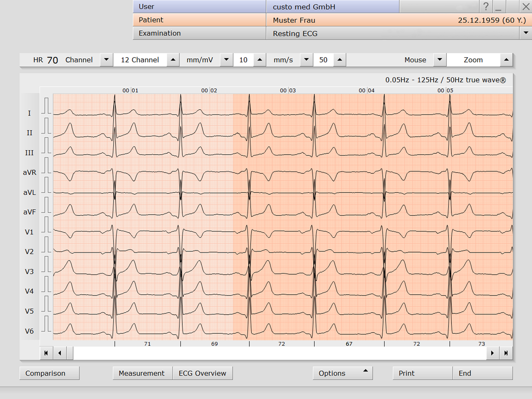Viewport: 532px width, 399px height.
Task: Select lead I label
Action: pyautogui.click(x=29, y=113)
